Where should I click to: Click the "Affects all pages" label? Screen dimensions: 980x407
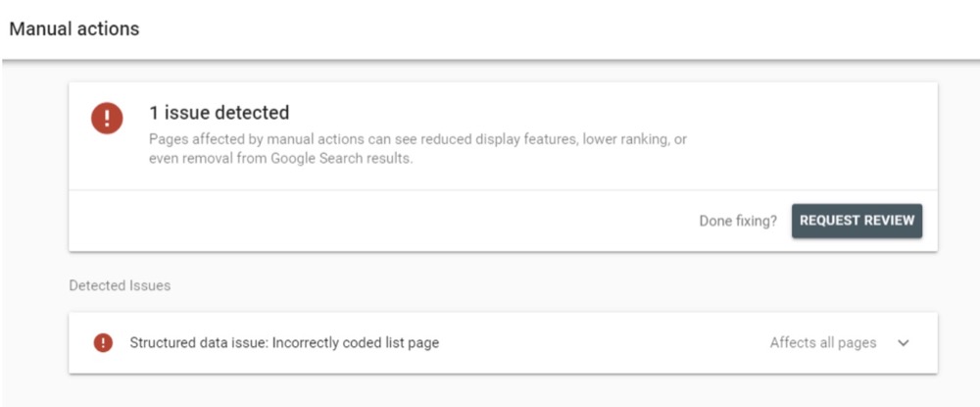(822, 342)
